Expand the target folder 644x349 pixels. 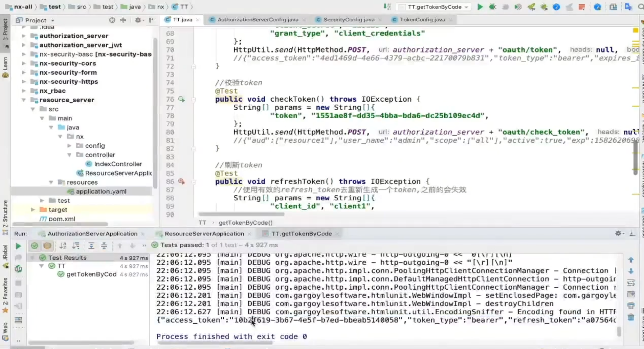pyautogui.click(x=33, y=209)
